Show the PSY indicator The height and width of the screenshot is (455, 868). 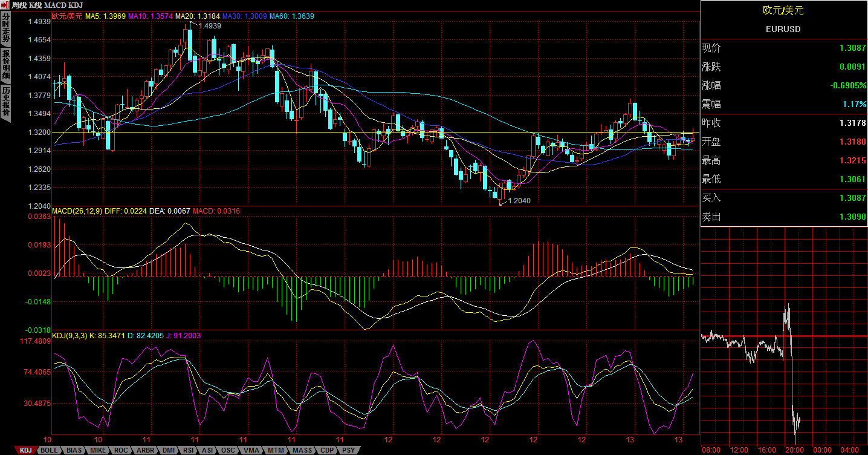tap(348, 450)
